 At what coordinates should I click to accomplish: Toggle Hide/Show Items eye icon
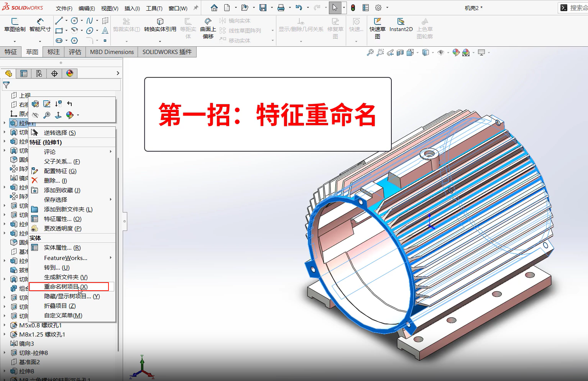(x=441, y=52)
